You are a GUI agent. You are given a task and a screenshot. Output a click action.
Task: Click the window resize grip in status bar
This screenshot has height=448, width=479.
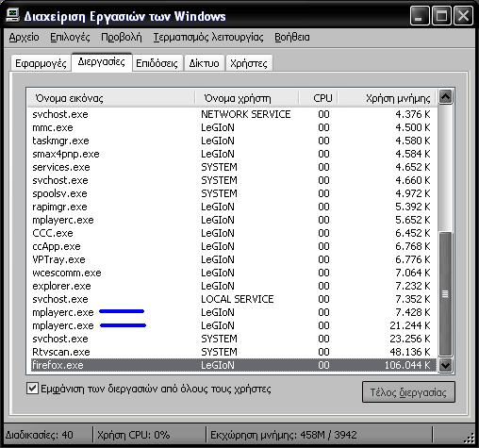[x=469, y=438]
